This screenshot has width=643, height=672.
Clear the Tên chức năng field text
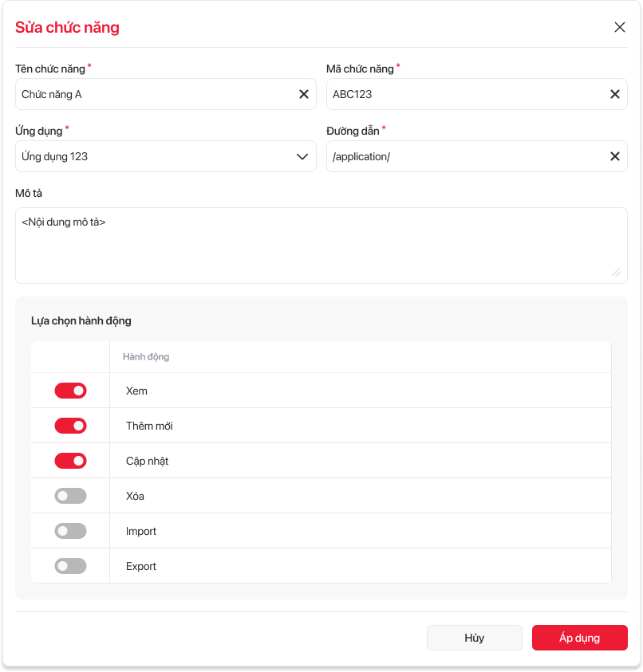coord(304,94)
